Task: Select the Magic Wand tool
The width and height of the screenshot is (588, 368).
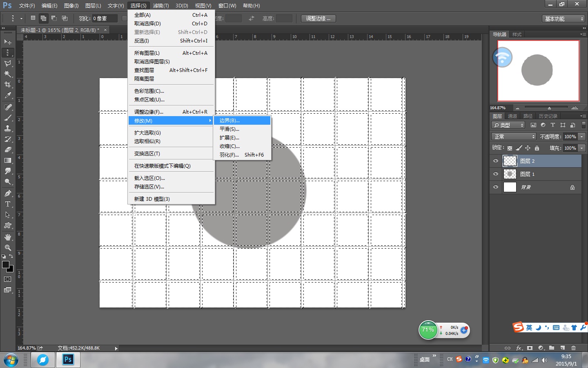Action: [x=8, y=74]
